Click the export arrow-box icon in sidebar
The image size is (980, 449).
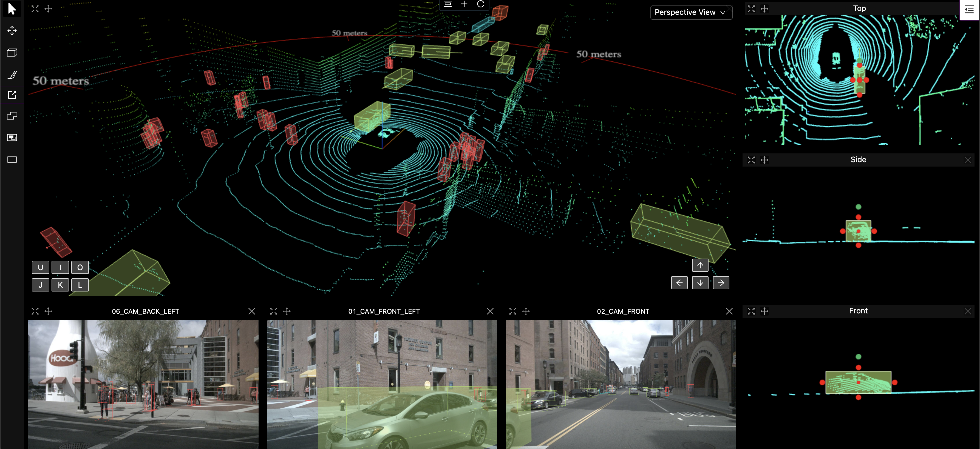[12, 95]
